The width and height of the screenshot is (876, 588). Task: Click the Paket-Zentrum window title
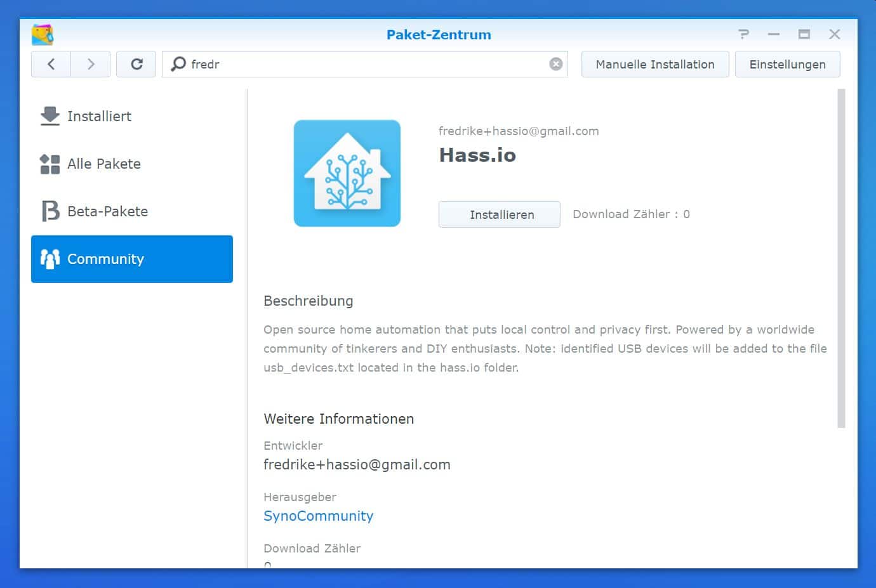(439, 34)
